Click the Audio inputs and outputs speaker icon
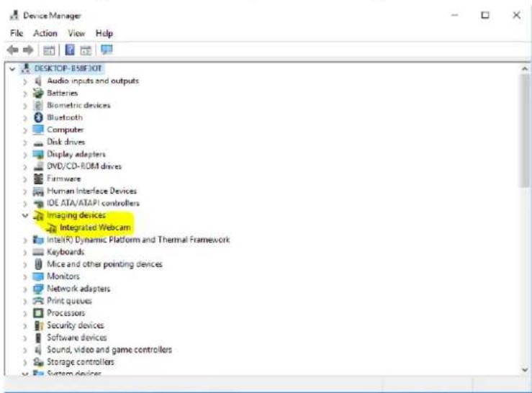Screen dimensions: 532x393 click(38, 81)
